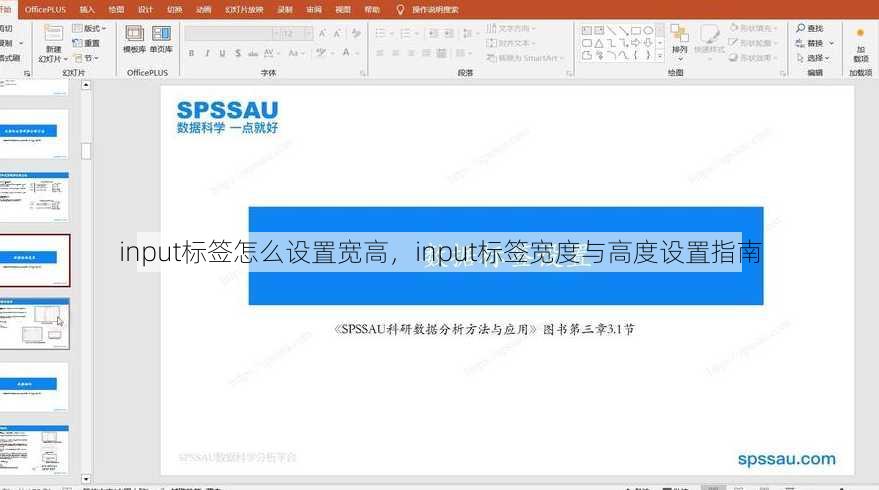Click the bullets list icon
Image resolution: width=879 pixels, height=490 pixels.
[381, 34]
